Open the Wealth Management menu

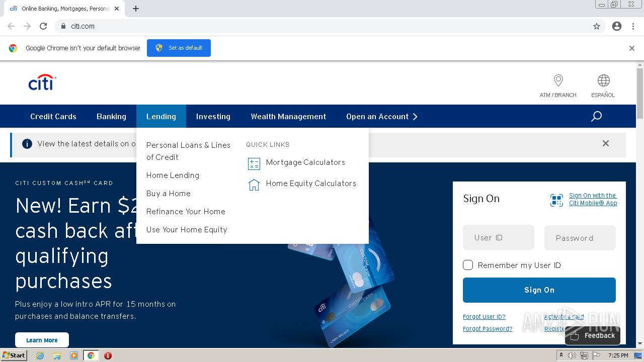(x=288, y=116)
